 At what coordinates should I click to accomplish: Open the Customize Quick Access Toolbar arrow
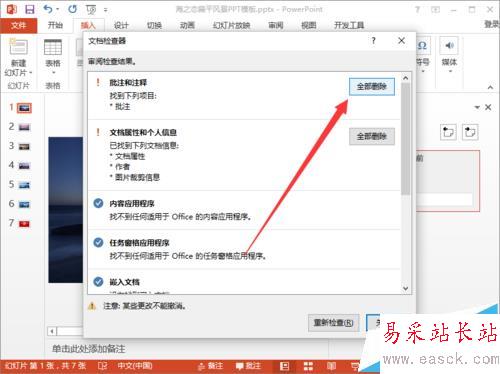click(x=106, y=10)
